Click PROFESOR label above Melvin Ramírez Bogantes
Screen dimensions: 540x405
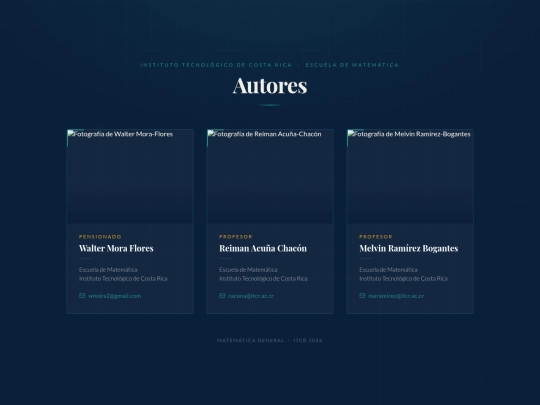pos(376,237)
